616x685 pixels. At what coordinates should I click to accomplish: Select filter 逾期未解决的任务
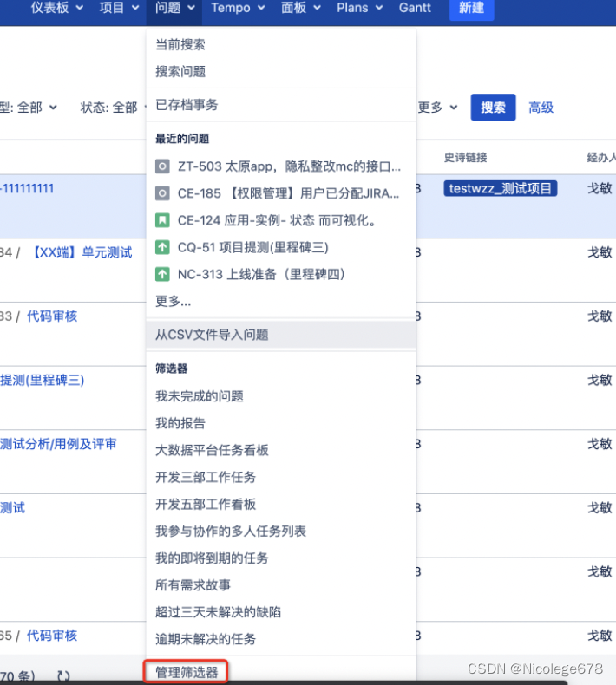coord(281,639)
